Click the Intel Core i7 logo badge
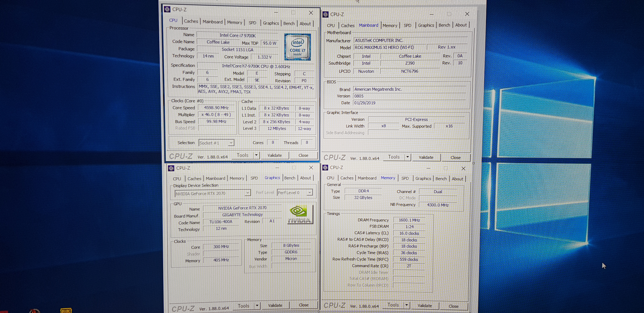Screen dimensions: 644x313 pyautogui.click(x=297, y=47)
